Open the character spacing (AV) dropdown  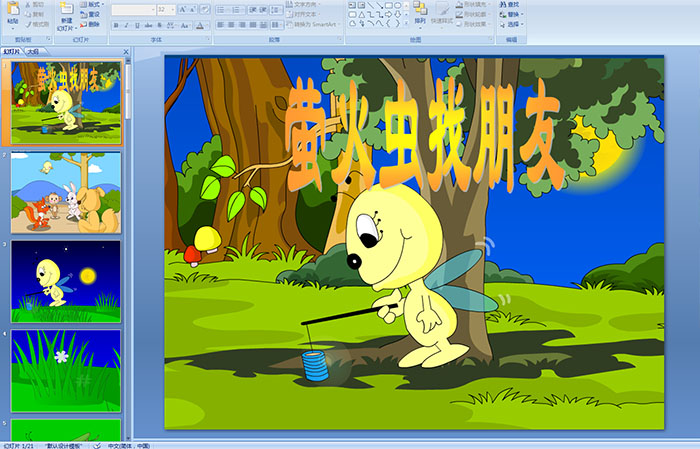(171, 25)
